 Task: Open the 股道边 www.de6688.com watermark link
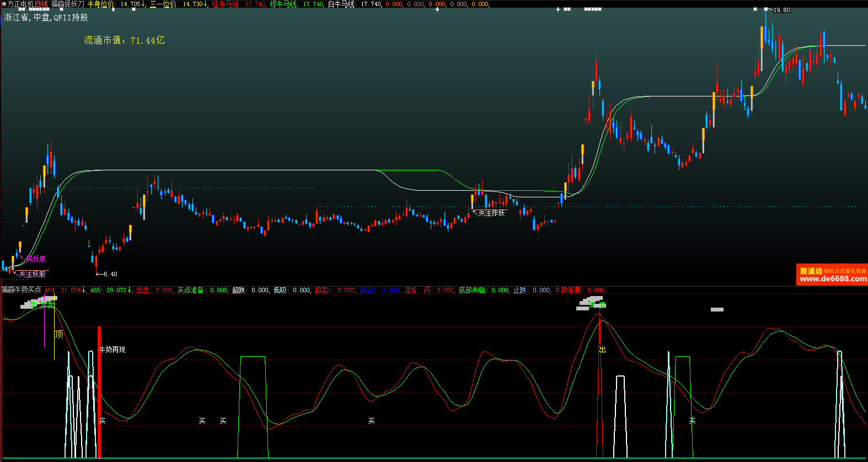832,275
